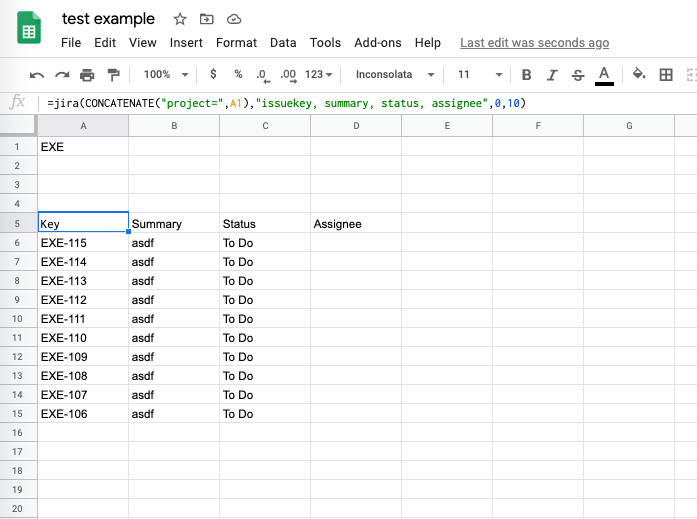Click into the formula bar
697x519 pixels.
point(369,103)
